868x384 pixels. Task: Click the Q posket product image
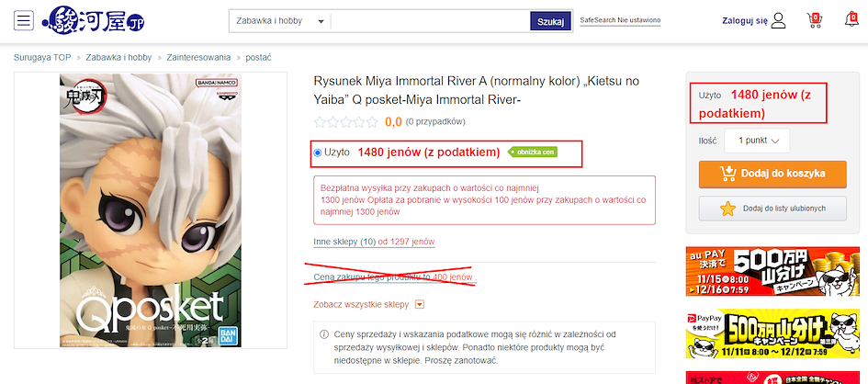[151, 210]
